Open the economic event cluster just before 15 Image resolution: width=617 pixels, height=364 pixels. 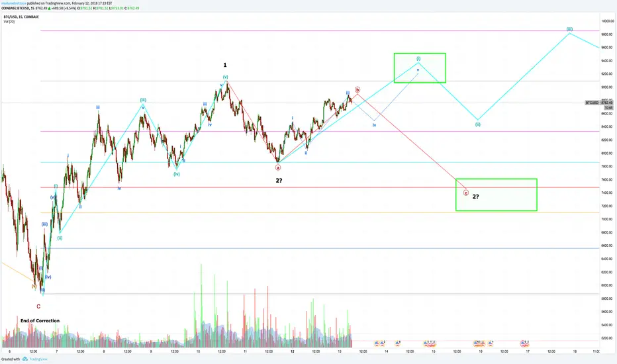tap(430, 343)
